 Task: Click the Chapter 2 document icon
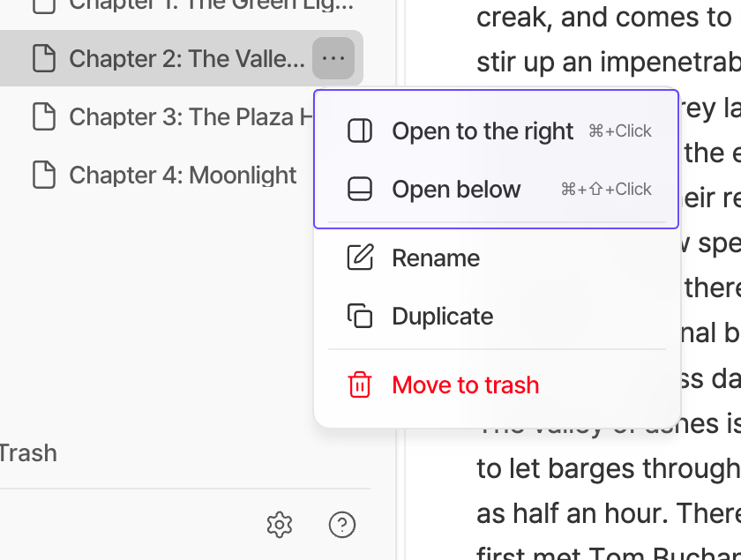pyautogui.click(x=44, y=58)
